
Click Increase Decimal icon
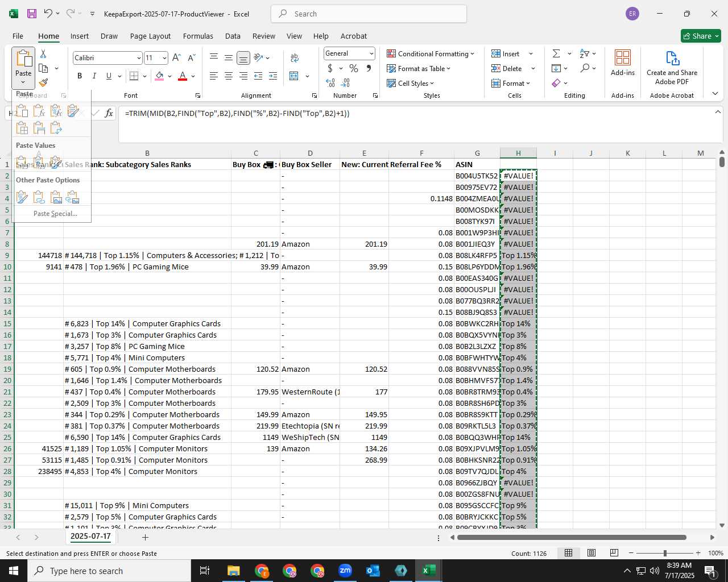(x=330, y=82)
